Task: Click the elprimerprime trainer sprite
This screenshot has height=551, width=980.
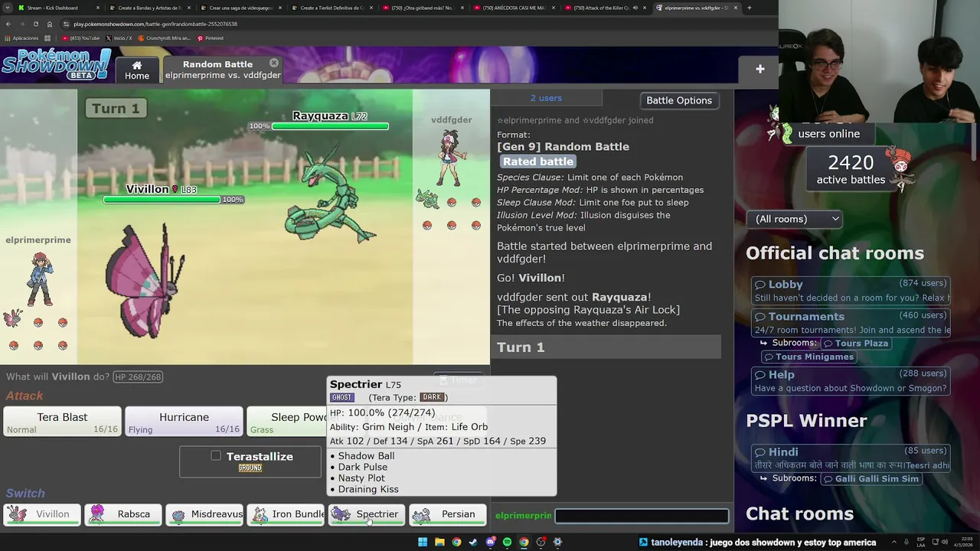Action: pos(39,279)
